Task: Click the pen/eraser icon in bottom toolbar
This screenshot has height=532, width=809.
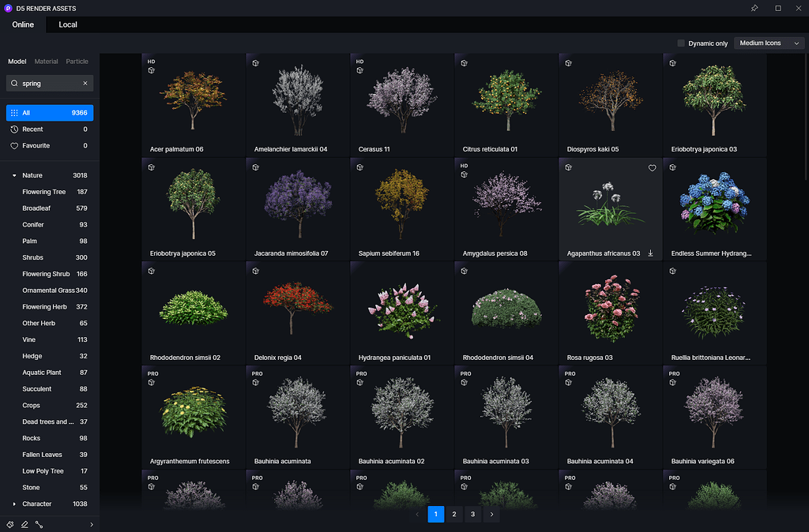Action: click(x=24, y=524)
